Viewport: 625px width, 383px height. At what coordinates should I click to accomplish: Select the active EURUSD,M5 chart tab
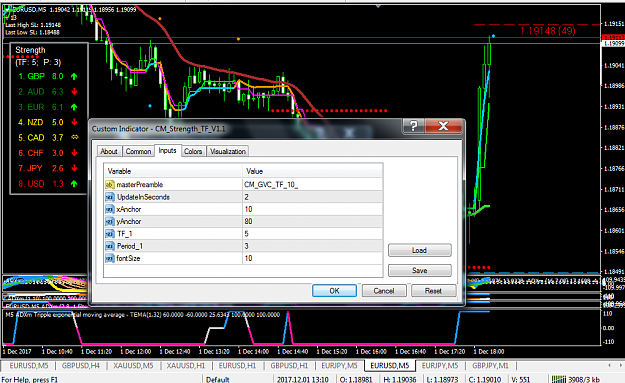pyautogui.click(x=389, y=365)
